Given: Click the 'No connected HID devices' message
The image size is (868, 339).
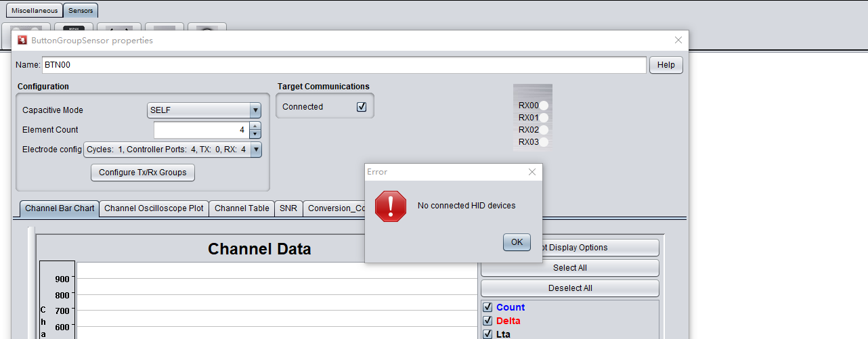Looking at the screenshot, I should coord(466,206).
